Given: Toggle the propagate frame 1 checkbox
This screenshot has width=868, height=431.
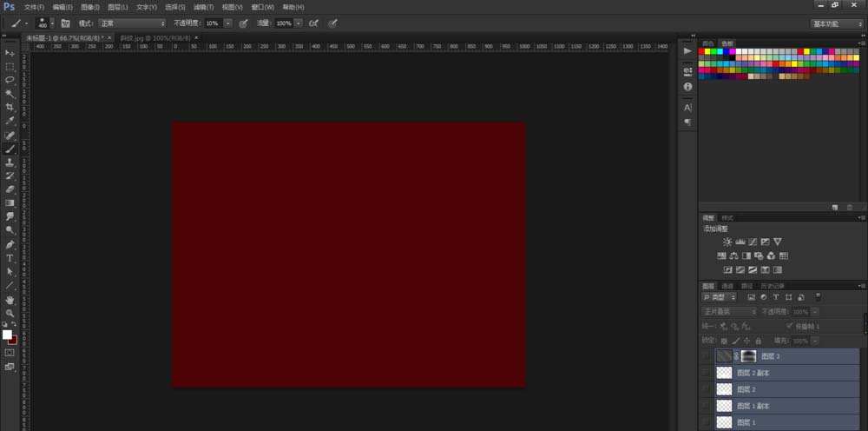Looking at the screenshot, I should point(789,327).
